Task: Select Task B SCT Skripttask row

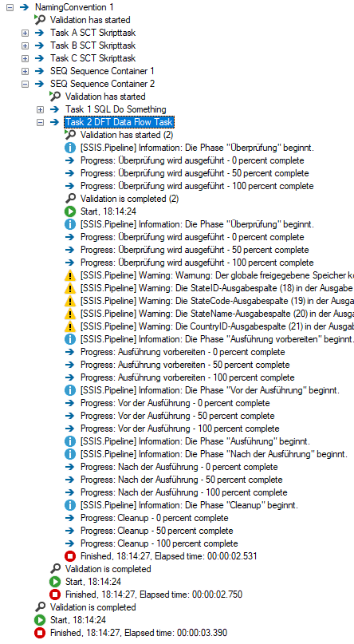Action: pos(92,45)
